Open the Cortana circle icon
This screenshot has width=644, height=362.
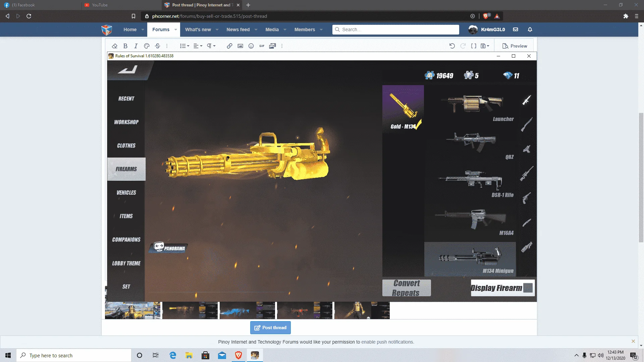tap(140, 355)
